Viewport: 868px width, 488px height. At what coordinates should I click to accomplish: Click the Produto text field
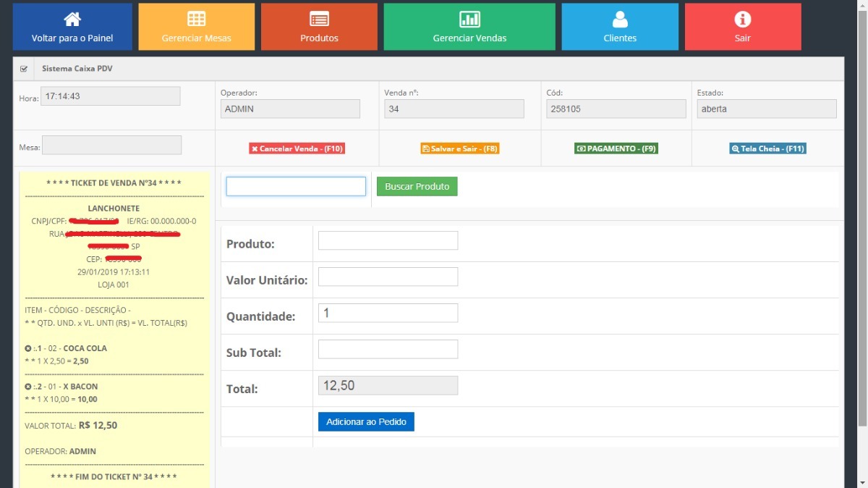coord(388,240)
